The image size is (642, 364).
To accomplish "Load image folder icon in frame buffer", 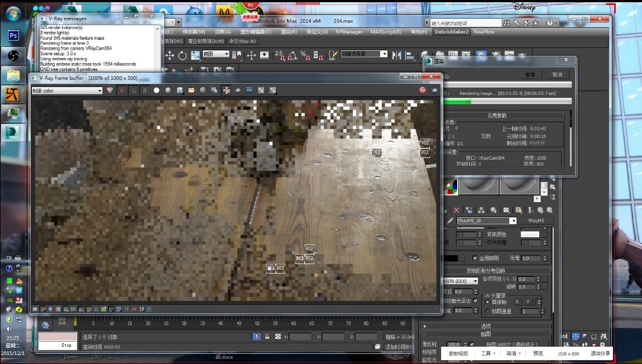I will pos(191,90).
